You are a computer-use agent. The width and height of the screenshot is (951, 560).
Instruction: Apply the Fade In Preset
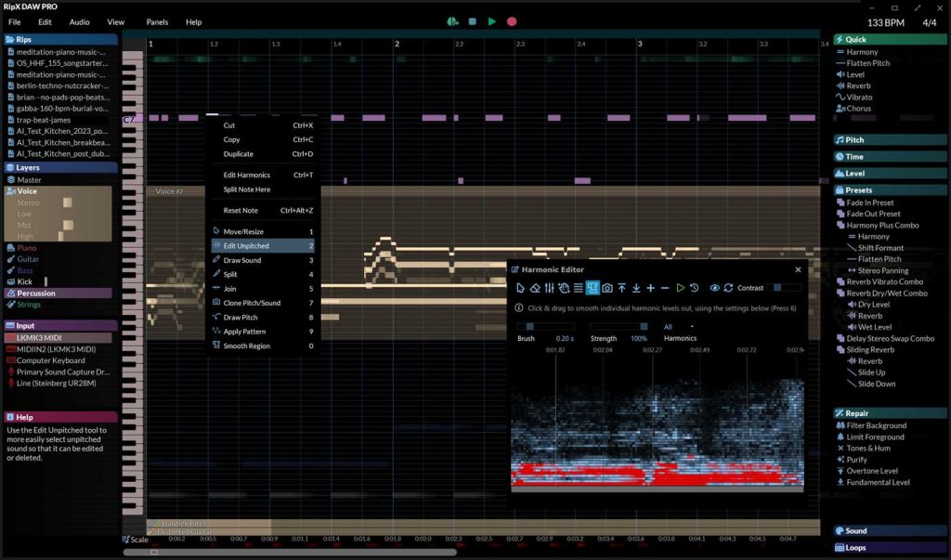pyautogui.click(x=871, y=202)
